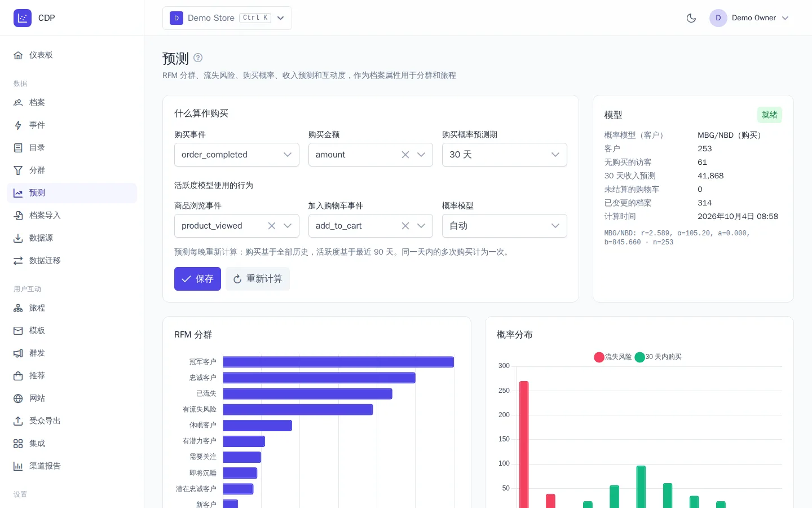Image resolution: width=812 pixels, height=508 pixels.
Task: Go to 仪表板 in sidebar
Action: point(72,55)
